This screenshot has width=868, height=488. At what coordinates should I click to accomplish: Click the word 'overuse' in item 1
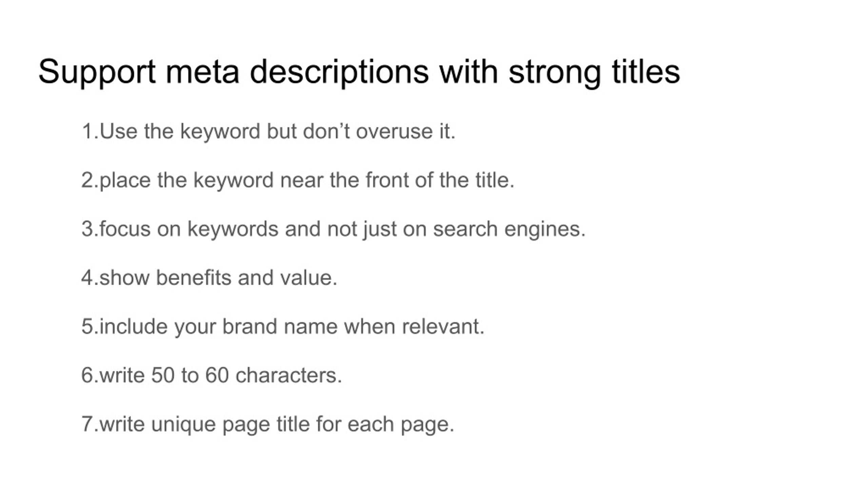pos(394,131)
